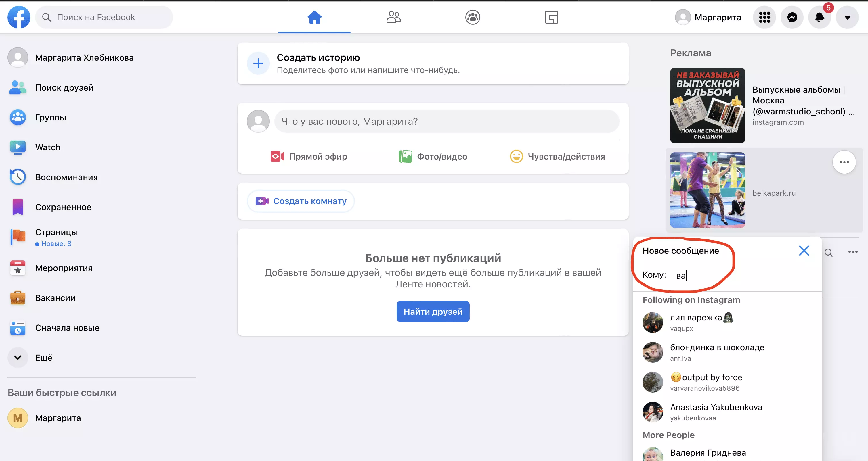Click the post composer avatar
868x461 pixels.
pyautogui.click(x=258, y=121)
